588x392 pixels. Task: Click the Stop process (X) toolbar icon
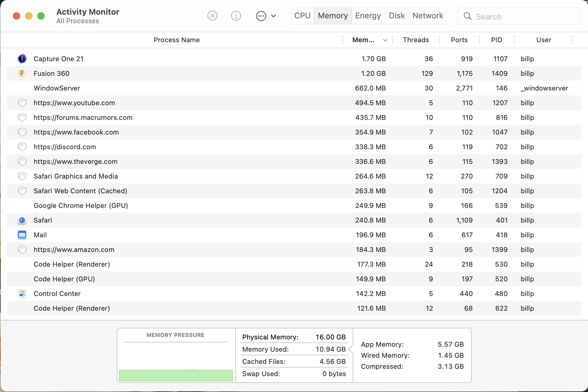point(212,16)
